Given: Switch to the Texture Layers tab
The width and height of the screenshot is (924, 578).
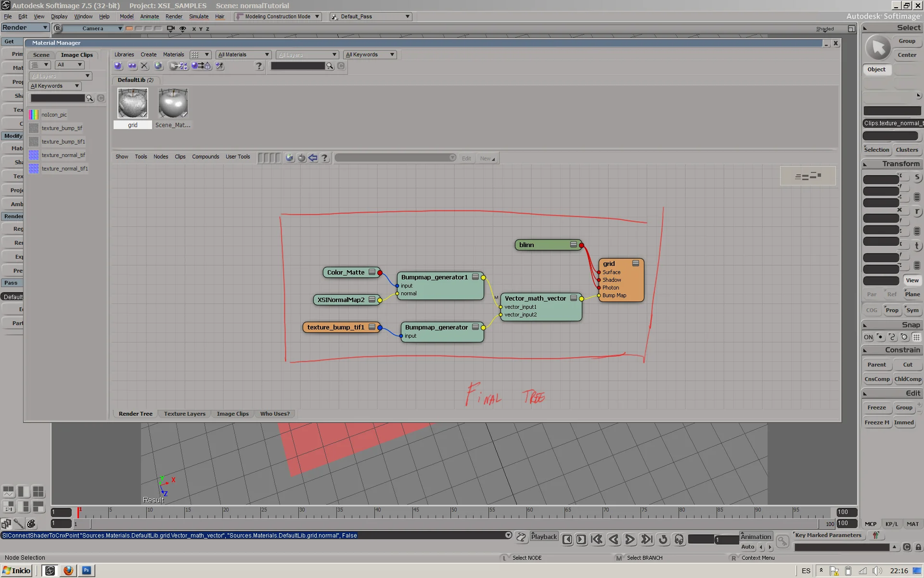Looking at the screenshot, I should point(184,414).
